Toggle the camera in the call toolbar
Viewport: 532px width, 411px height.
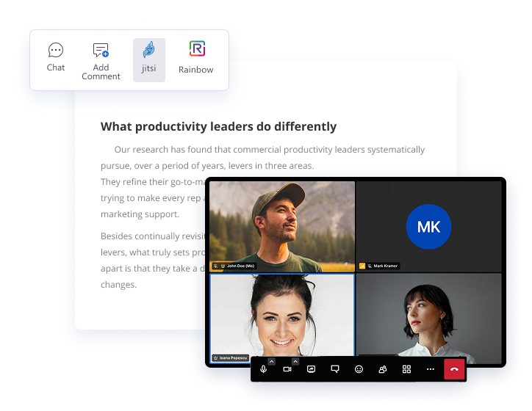pos(287,369)
